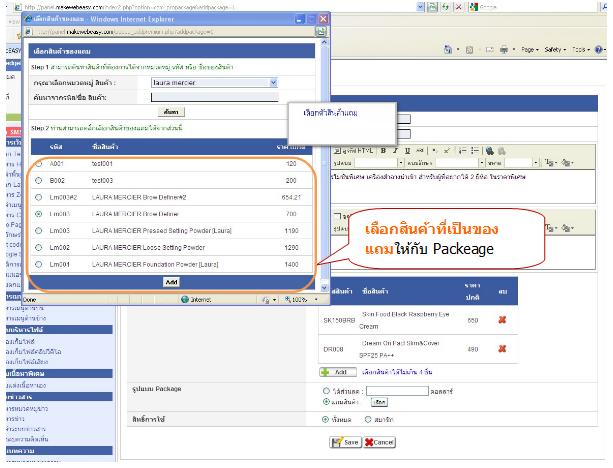The height and width of the screenshot is (468, 613).
Task: Click the popup status bar Internet zone icon
Action: [x=185, y=299]
